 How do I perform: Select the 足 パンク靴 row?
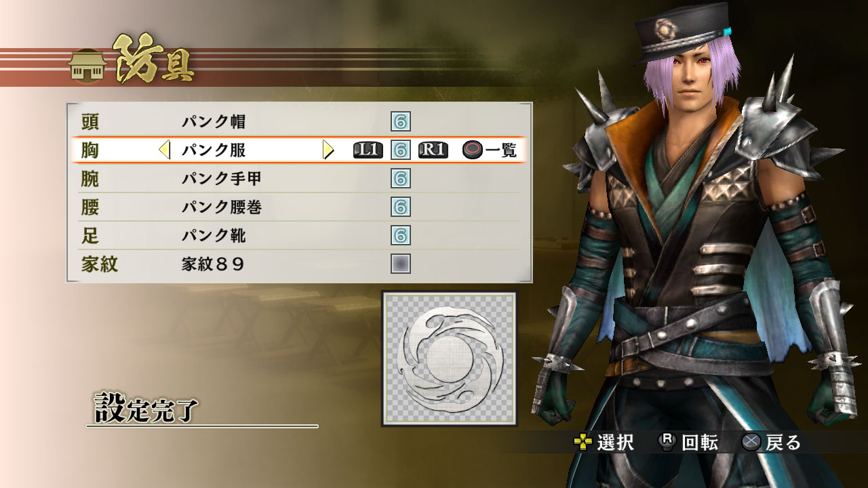click(298, 235)
